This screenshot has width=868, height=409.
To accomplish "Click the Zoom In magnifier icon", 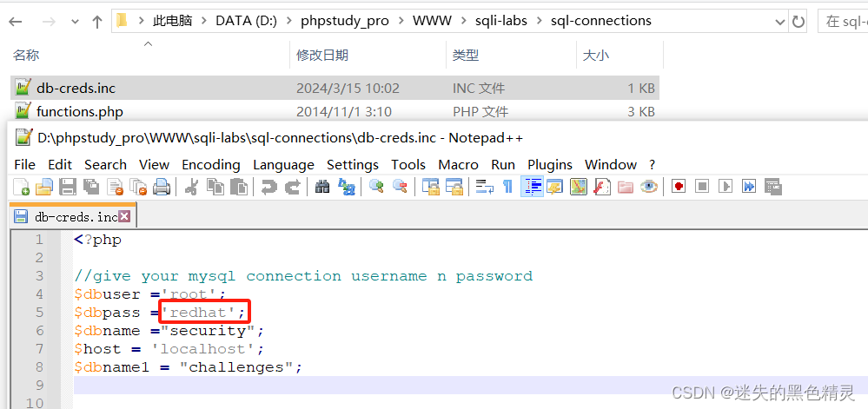I will (376, 186).
